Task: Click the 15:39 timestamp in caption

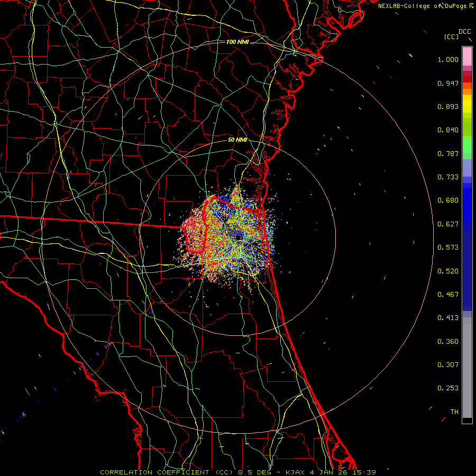Action: [365, 472]
